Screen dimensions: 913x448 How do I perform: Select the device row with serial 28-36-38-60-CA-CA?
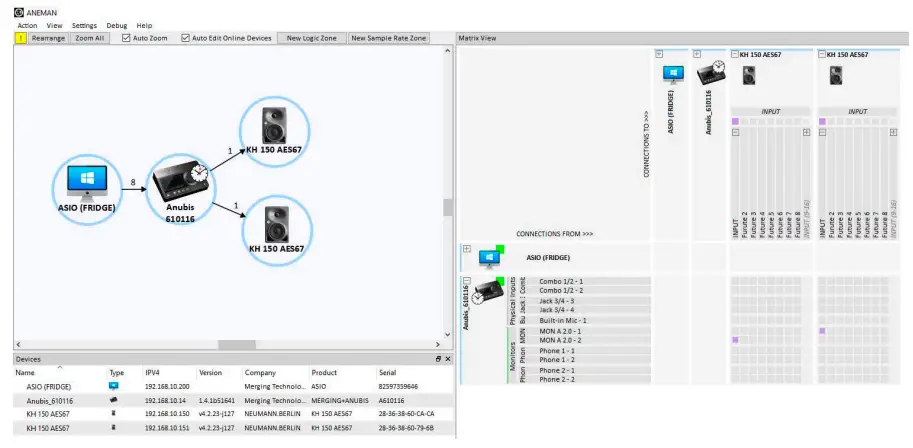[233, 414]
